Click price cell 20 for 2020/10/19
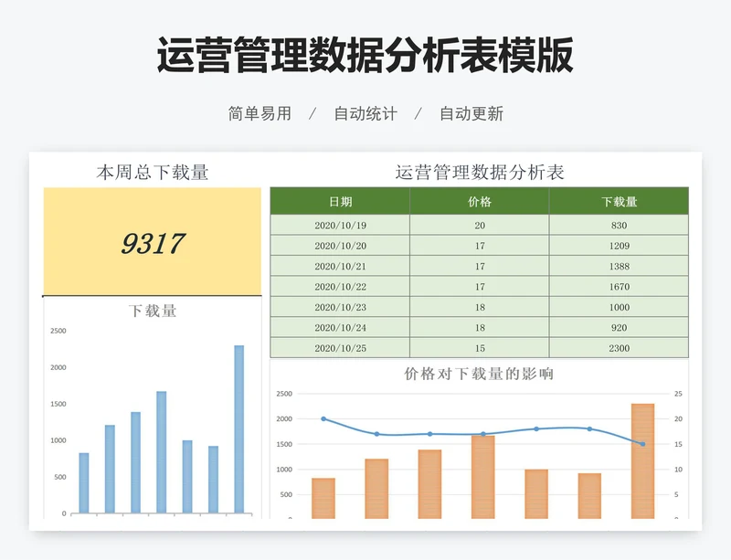This screenshot has width=731, height=560. point(479,226)
